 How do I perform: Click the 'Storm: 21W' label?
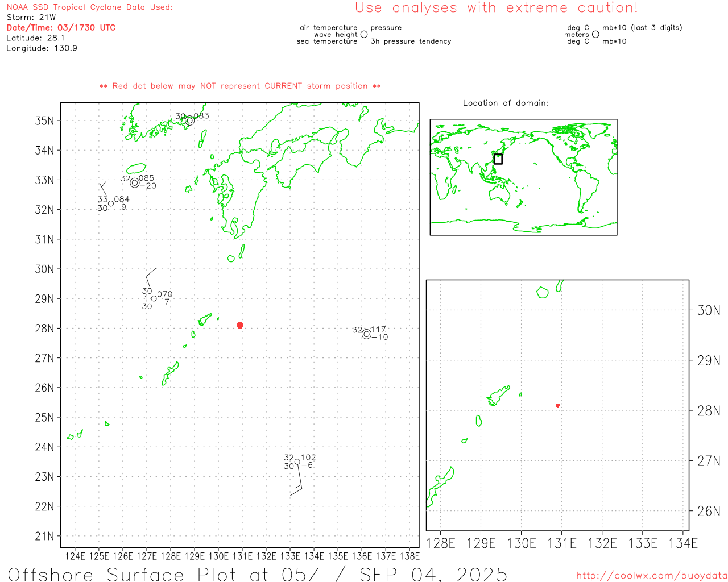(x=31, y=18)
